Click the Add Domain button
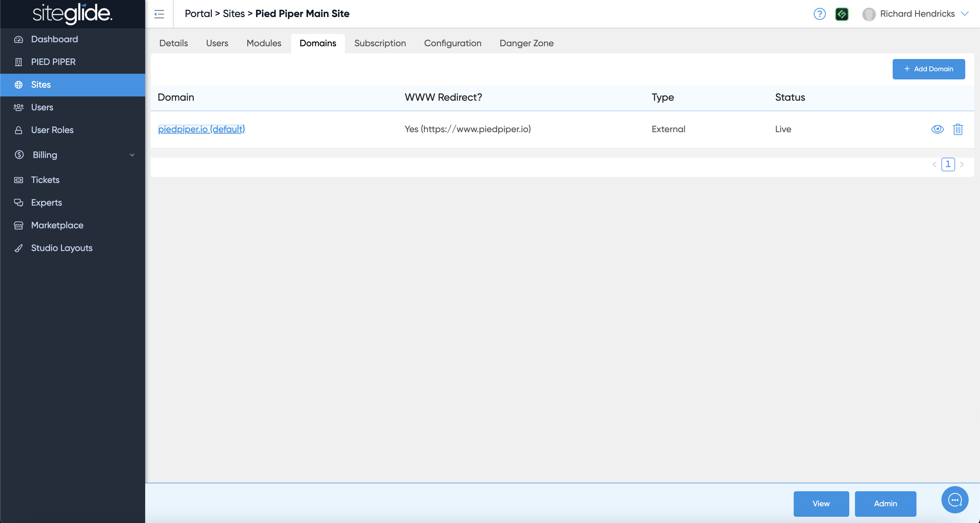 point(928,69)
